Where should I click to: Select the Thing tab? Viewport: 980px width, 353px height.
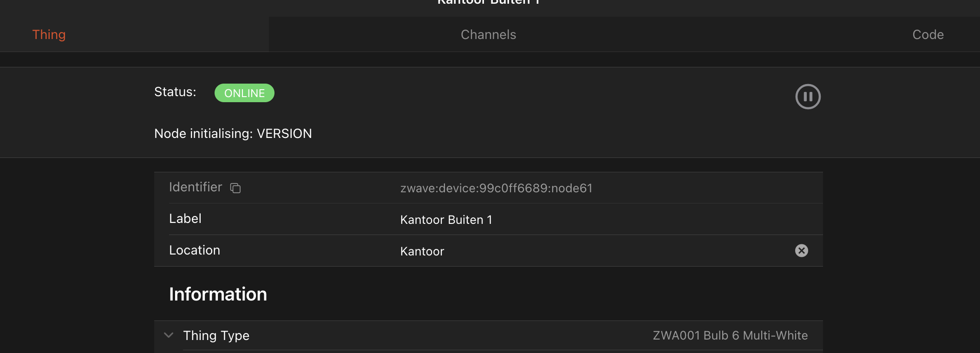[x=49, y=35]
